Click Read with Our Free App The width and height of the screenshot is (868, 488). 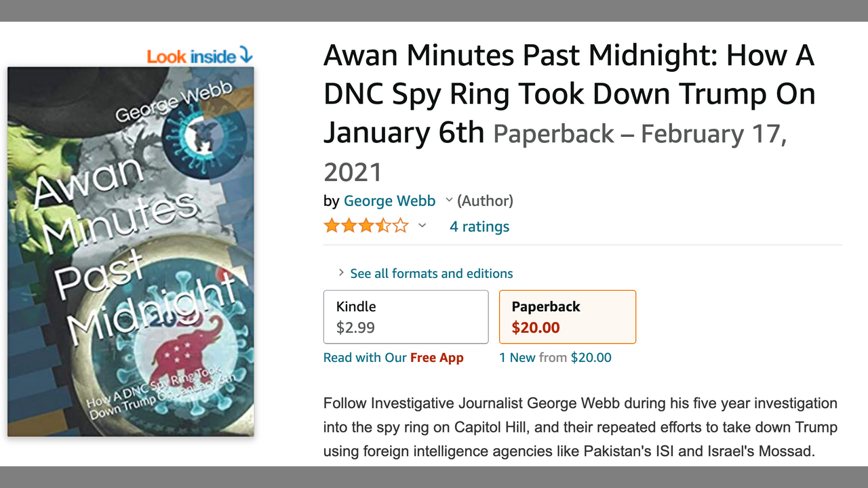click(x=393, y=358)
